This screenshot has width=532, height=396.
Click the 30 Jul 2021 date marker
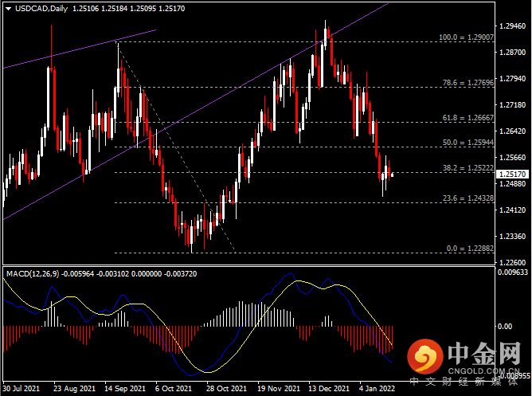pos(22,389)
